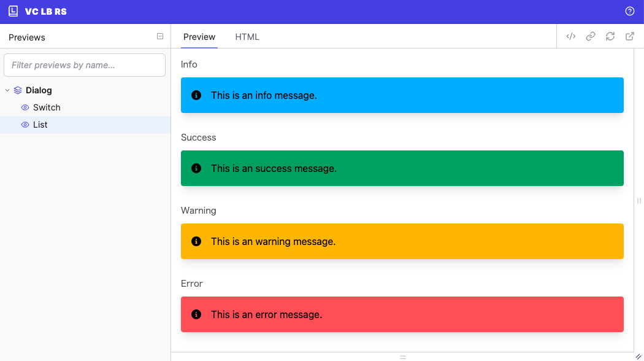The image size is (644, 361).
Task: Click the info icon in the error alert
Action: pos(196,314)
